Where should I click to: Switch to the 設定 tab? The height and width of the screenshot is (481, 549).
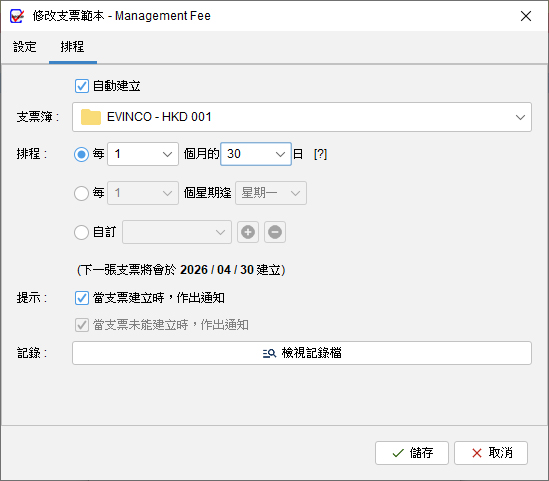pos(25,47)
